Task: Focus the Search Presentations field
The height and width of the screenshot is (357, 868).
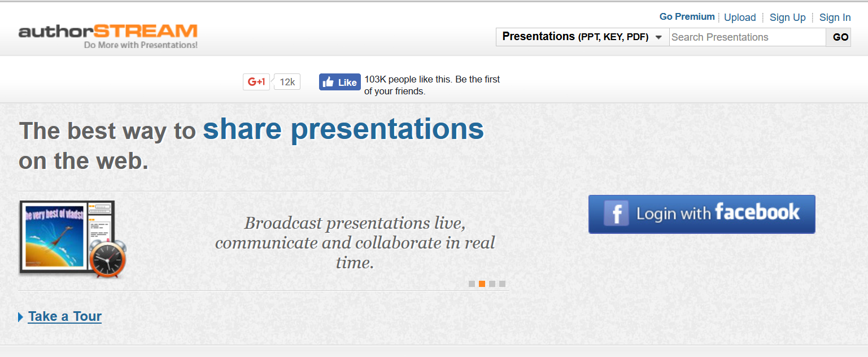Action: (x=747, y=37)
